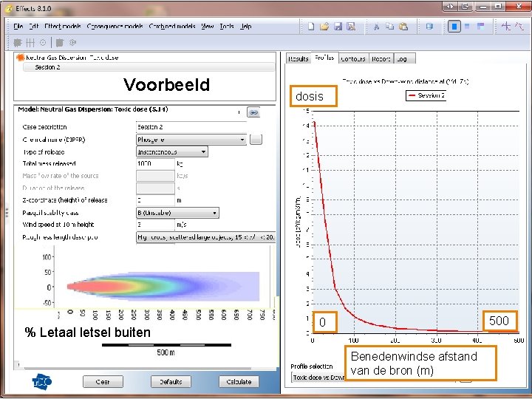532x399 pixels.
Task: Click the blue database cylinder icon
Action: tap(429, 27)
